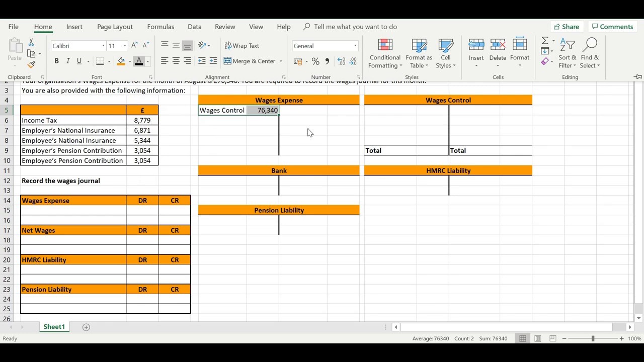Image resolution: width=644 pixels, height=362 pixels.
Task: Switch to the Page Layout tab
Action: pos(115,27)
